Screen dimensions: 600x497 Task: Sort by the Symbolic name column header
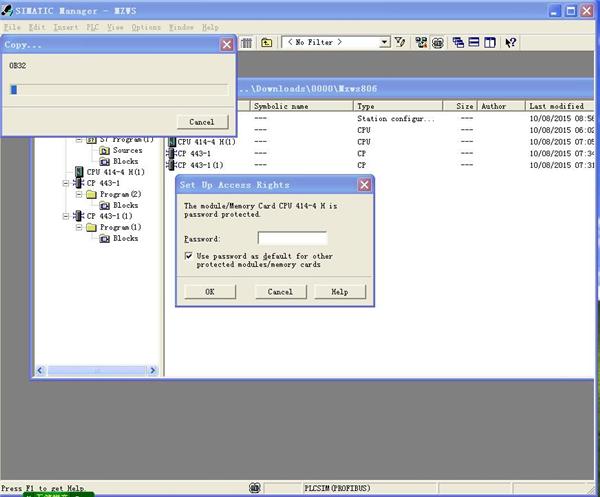pos(302,106)
